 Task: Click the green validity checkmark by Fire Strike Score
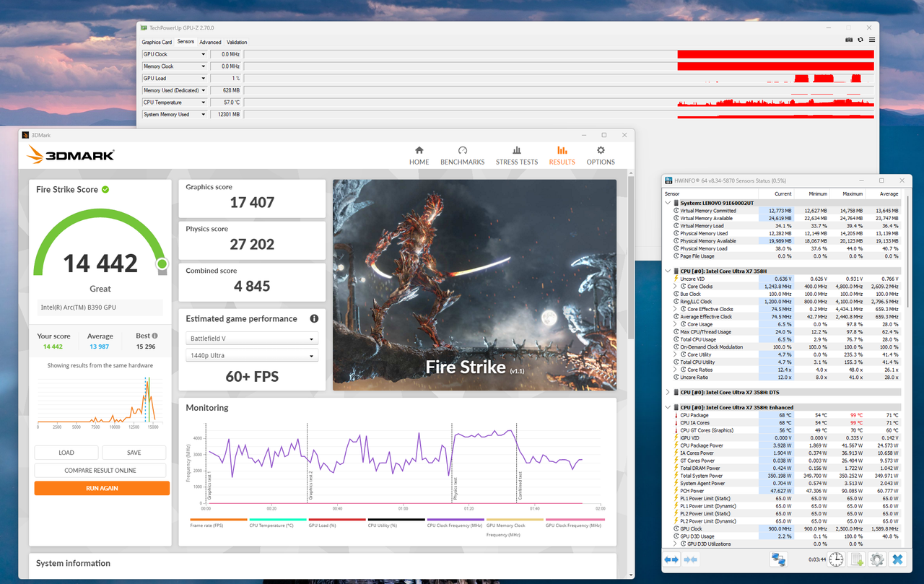click(x=105, y=189)
